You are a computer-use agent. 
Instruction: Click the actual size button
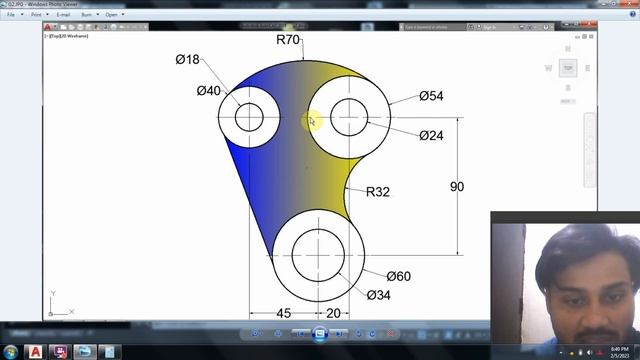[278, 333]
